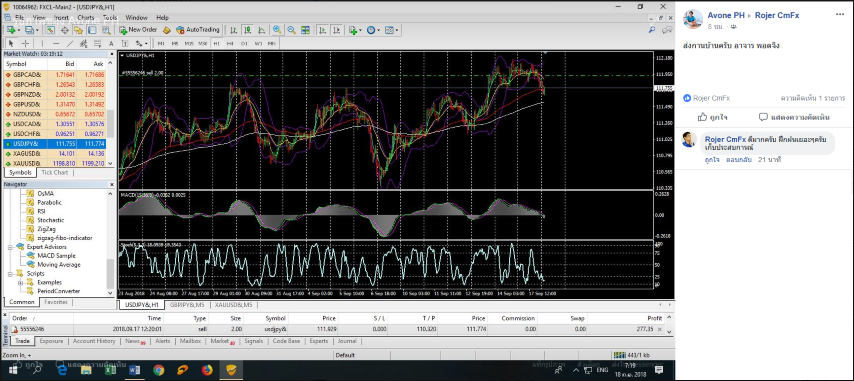Collapse the Expert Advisors tree node
This screenshot has height=381, width=854.
[x=11, y=247]
